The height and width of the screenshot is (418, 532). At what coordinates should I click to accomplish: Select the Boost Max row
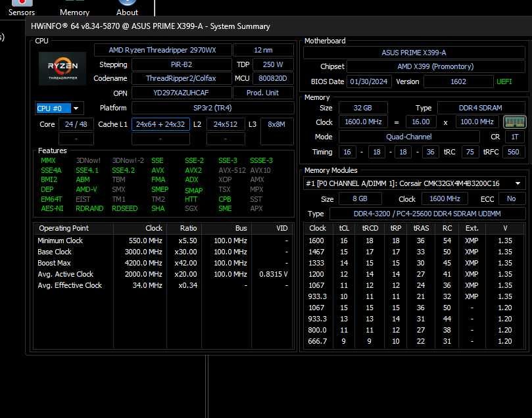(x=163, y=263)
